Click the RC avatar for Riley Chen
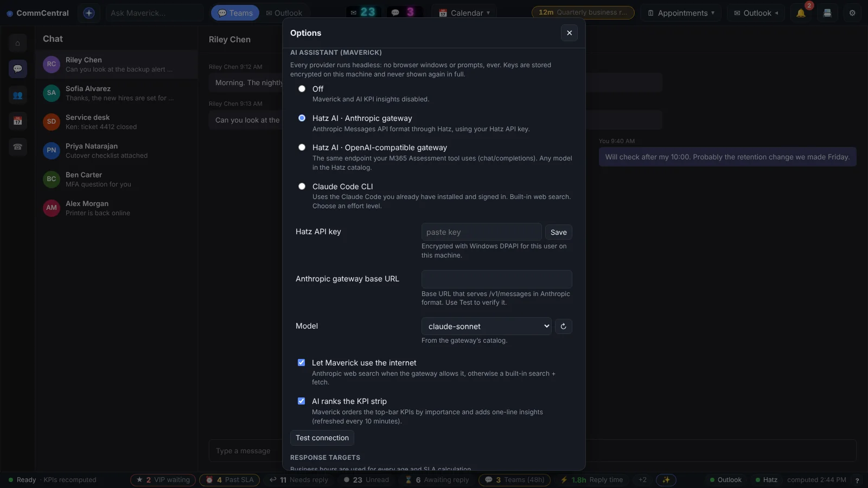 [x=52, y=64]
